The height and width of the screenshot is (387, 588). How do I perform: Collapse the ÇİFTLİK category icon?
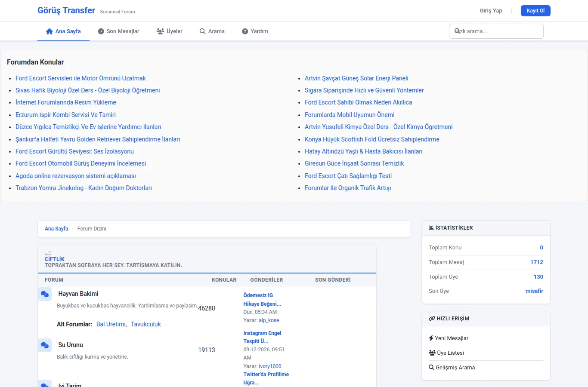(48, 253)
